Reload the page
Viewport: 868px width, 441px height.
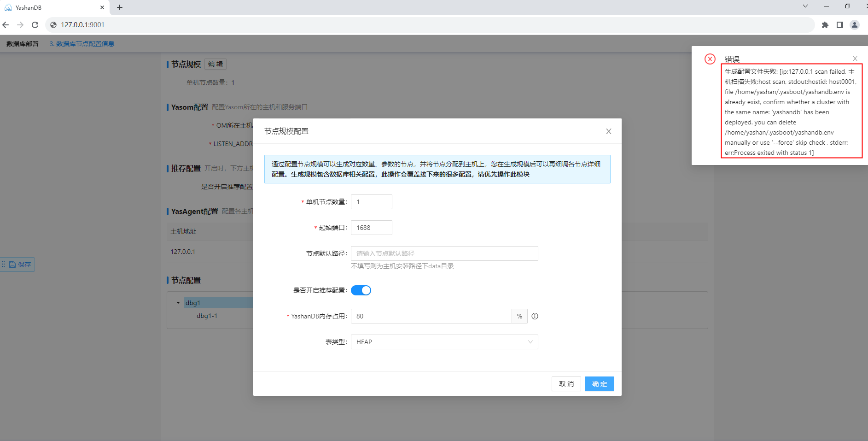(x=35, y=25)
